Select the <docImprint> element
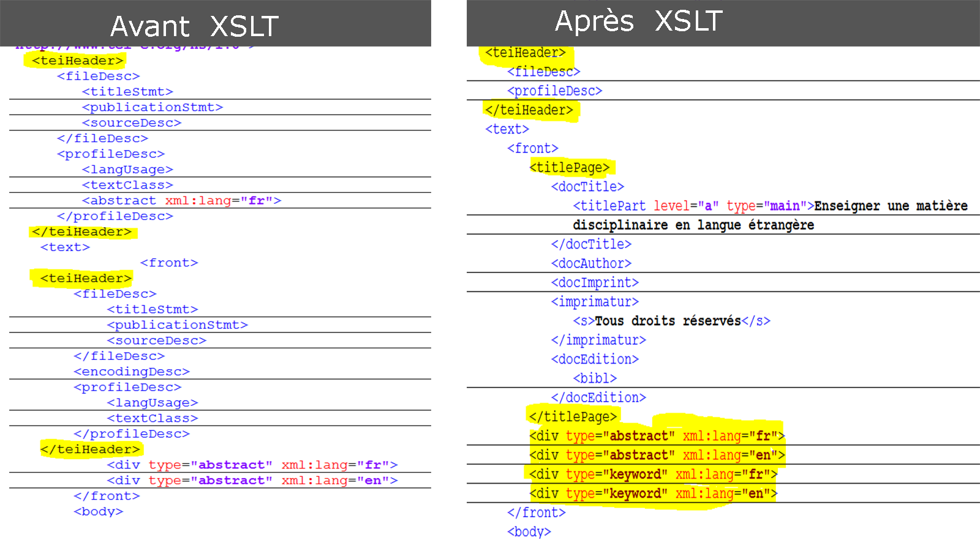 595,283
